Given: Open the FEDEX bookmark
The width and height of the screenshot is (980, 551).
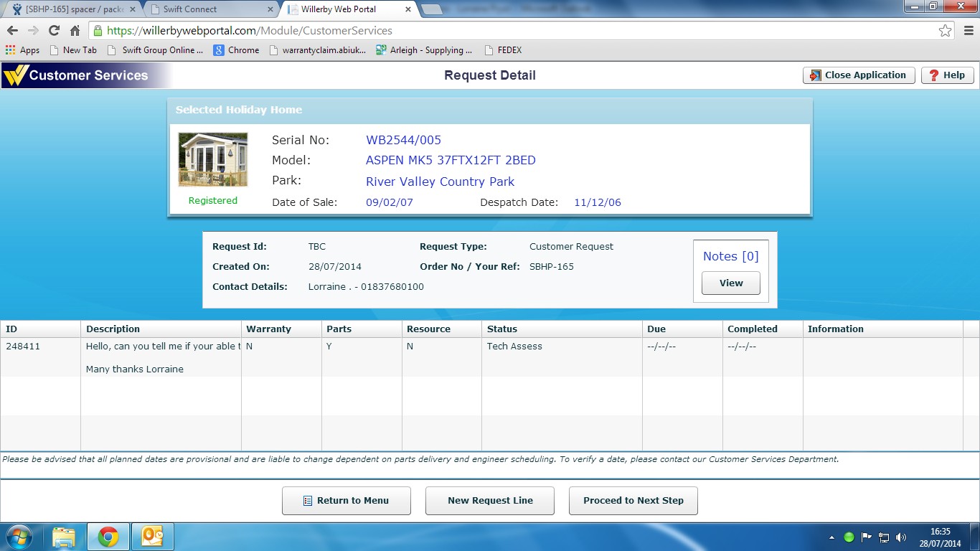Looking at the screenshot, I should coord(503,50).
